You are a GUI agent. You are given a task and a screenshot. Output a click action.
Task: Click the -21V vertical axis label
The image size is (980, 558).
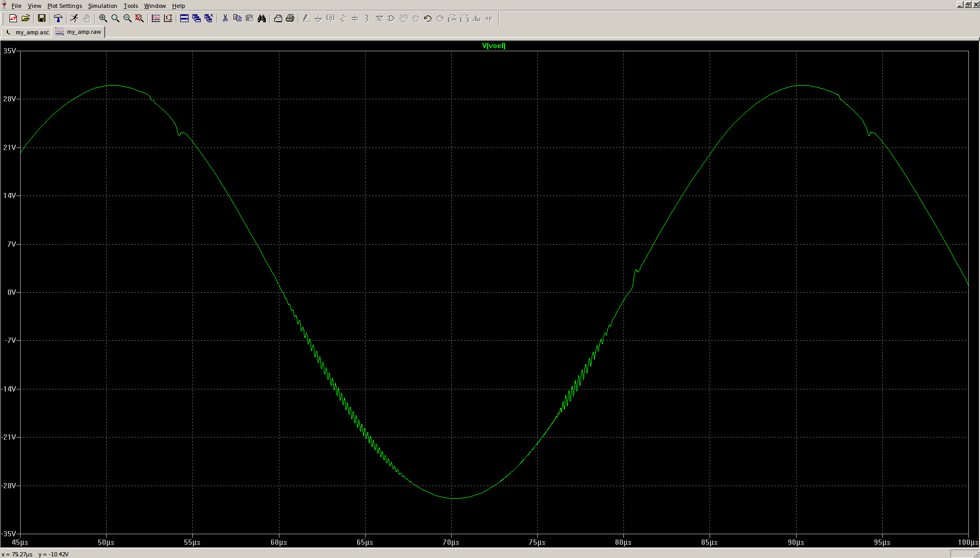pos(9,437)
